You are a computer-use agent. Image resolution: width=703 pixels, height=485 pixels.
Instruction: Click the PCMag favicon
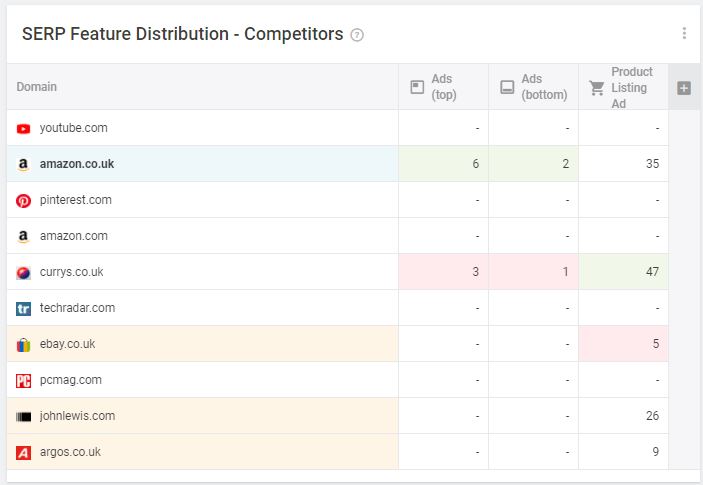(23, 381)
